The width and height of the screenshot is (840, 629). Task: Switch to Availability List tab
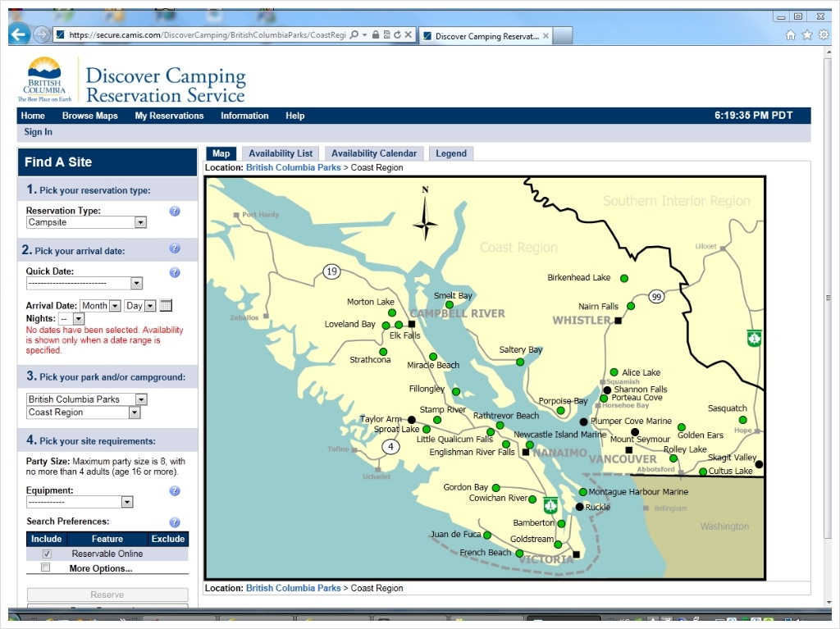281,153
